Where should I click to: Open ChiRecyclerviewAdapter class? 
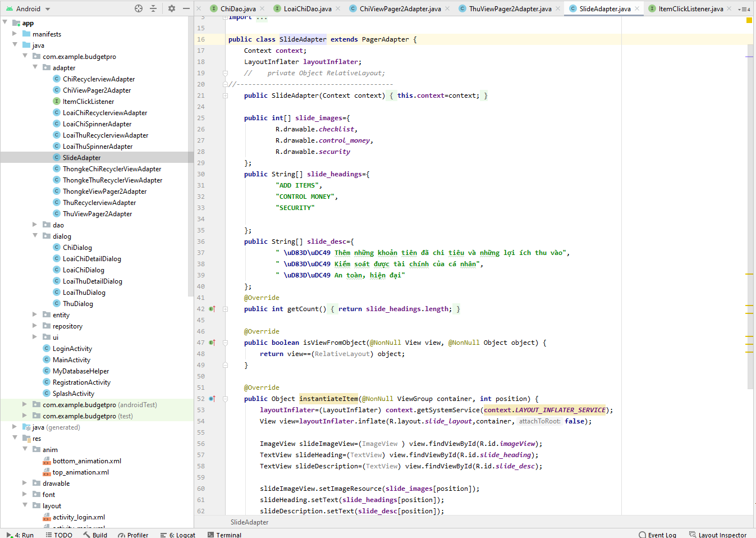point(98,79)
